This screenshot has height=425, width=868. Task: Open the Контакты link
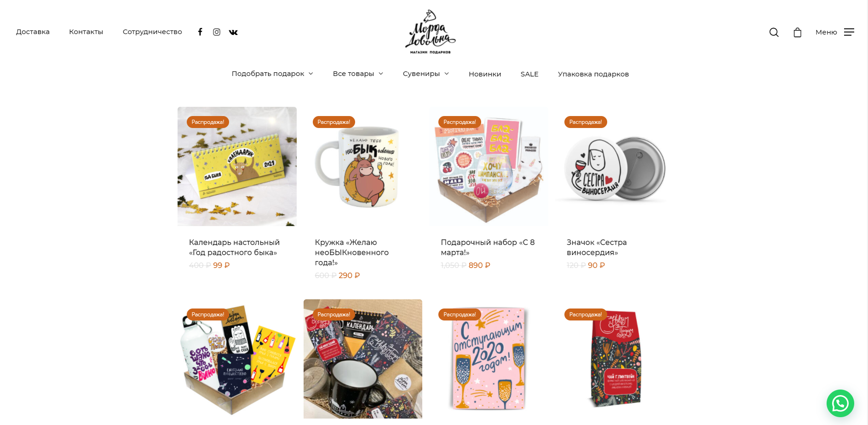[86, 32]
